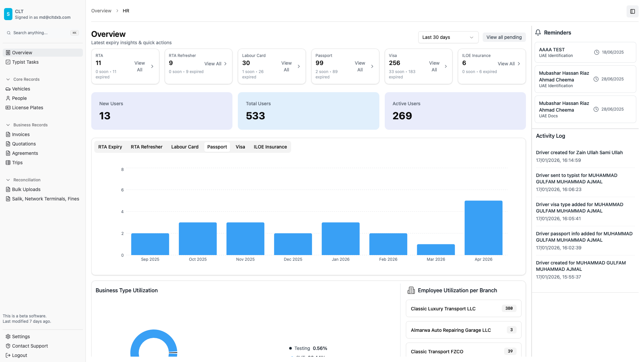This screenshot has width=644, height=362.
Task: Click the Settings gear icon
Action: (x=8, y=337)
